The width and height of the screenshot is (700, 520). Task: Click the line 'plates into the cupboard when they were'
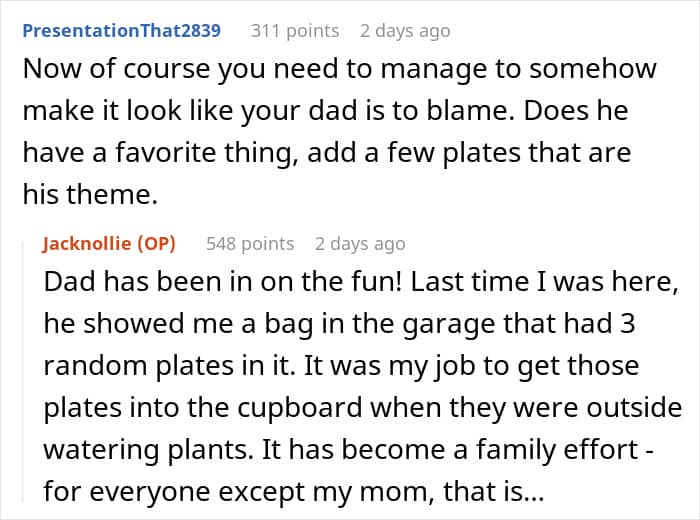pyautogui.click(x=362, y=408)
